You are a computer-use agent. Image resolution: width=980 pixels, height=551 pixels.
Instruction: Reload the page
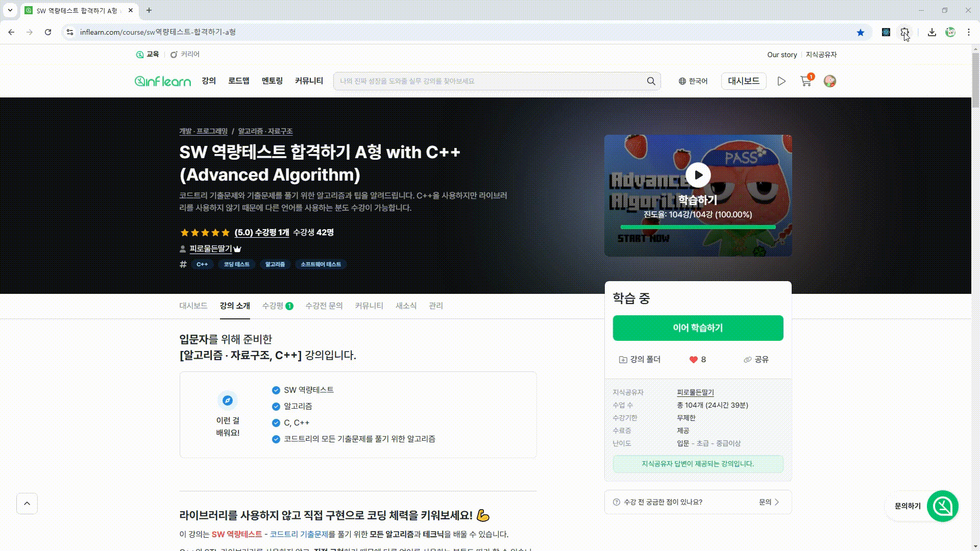pyautogui.click(x=48, y=32)
